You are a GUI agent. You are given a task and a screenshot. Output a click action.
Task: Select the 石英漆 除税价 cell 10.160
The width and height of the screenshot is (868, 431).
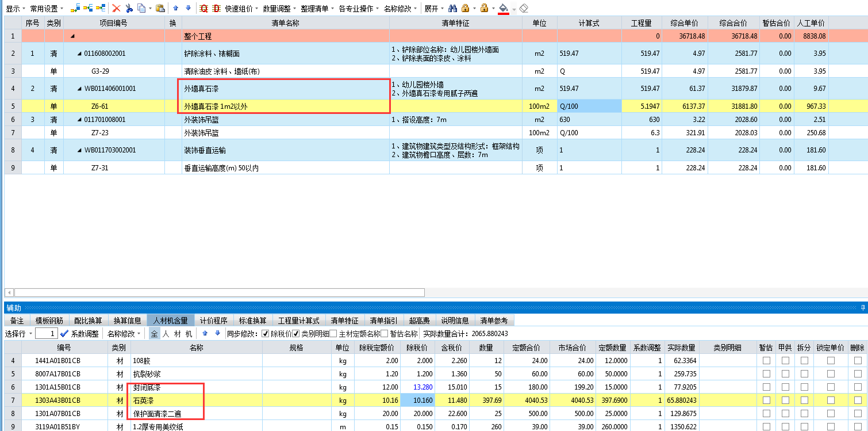click(417, 400)
